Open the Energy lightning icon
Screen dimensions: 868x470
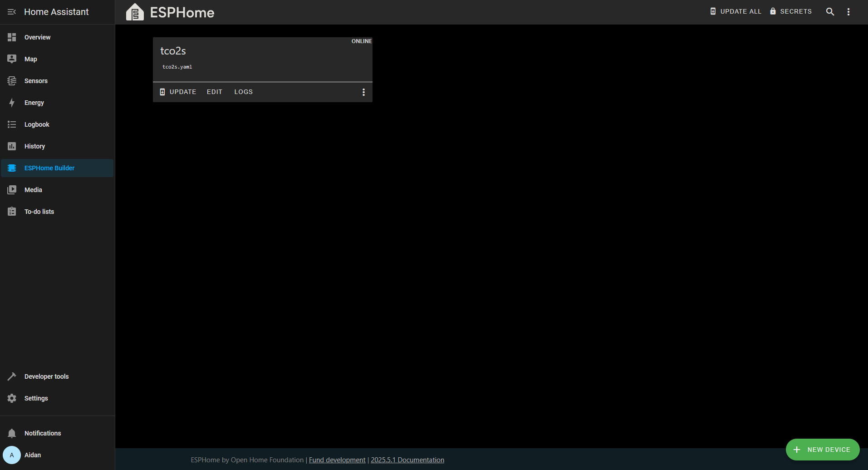click(12, 103)
